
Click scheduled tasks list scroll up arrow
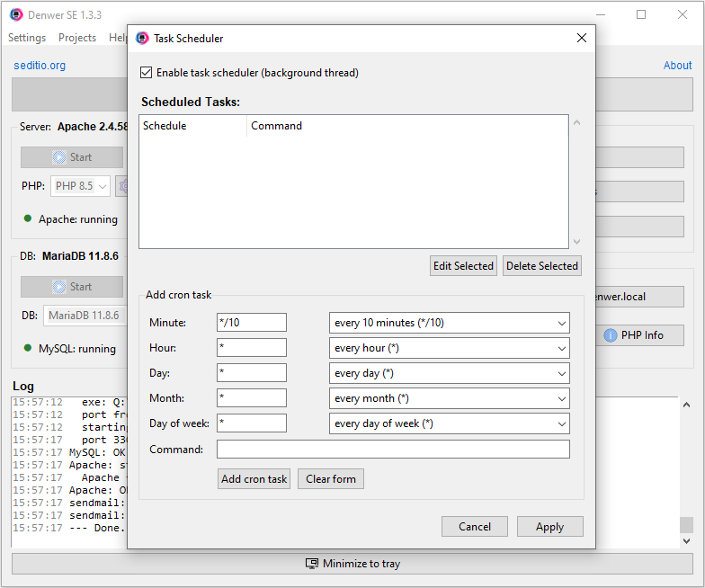click(x=577, y=122)
